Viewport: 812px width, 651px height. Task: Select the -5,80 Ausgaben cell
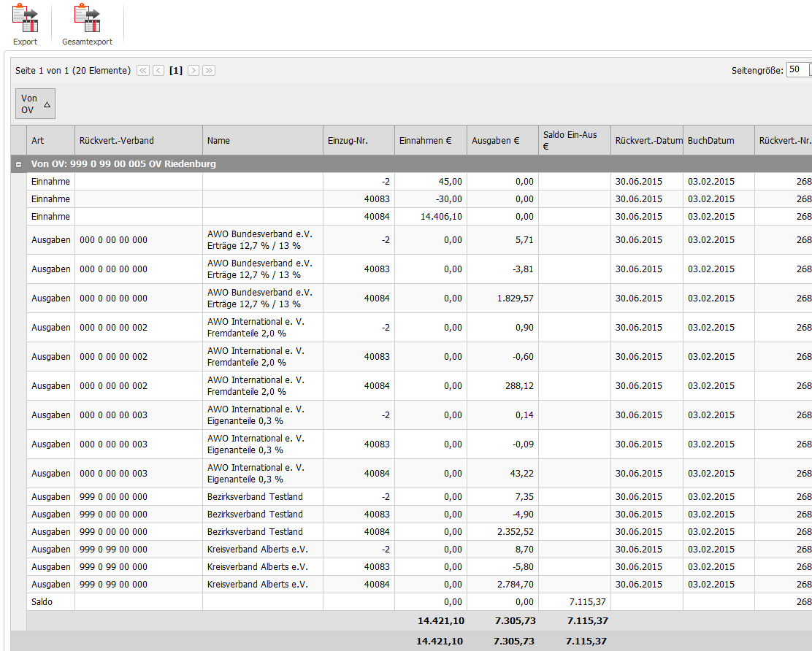(x=503, y=567)
